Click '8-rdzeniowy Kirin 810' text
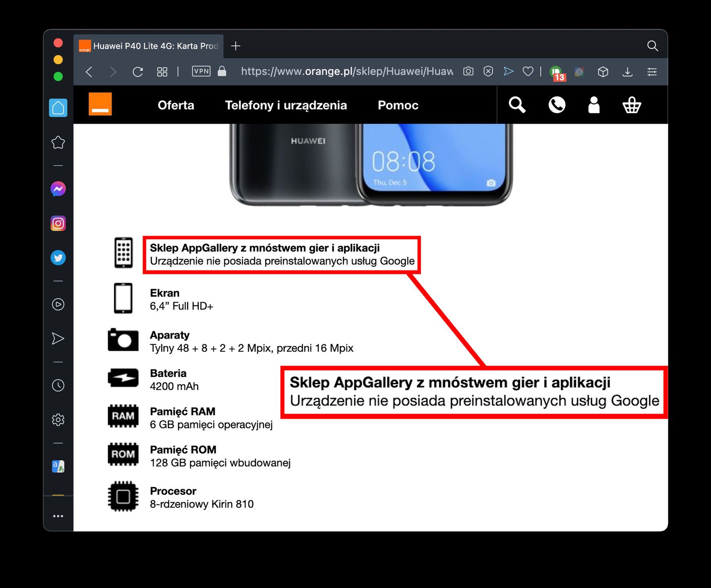This screenshot has height=588, width=711. 202,504
